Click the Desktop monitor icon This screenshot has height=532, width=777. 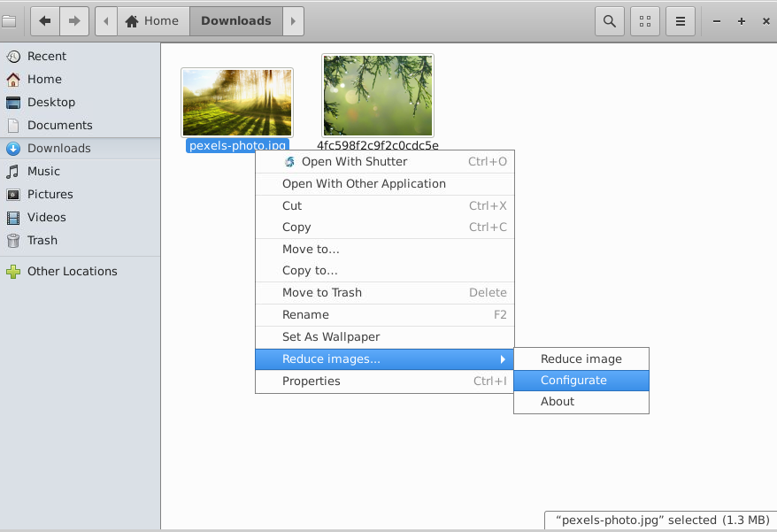[13, 103]
